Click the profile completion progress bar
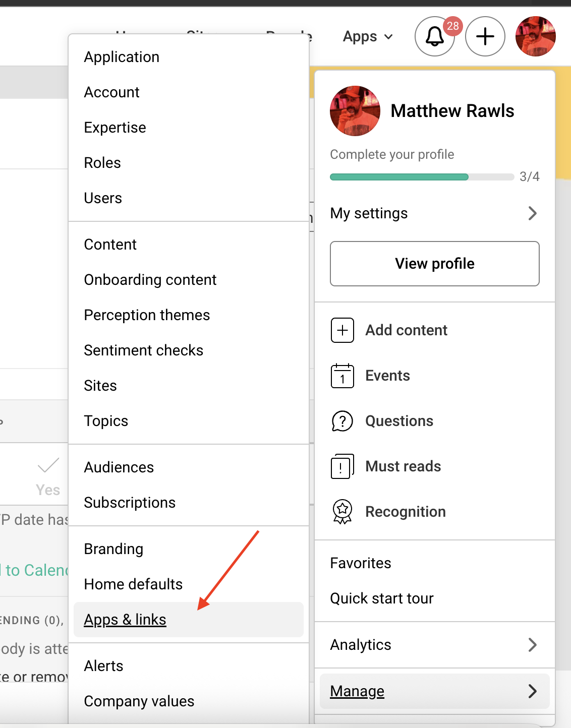The height and width of the screenshot is (728, 571). [x=422, y=177]
